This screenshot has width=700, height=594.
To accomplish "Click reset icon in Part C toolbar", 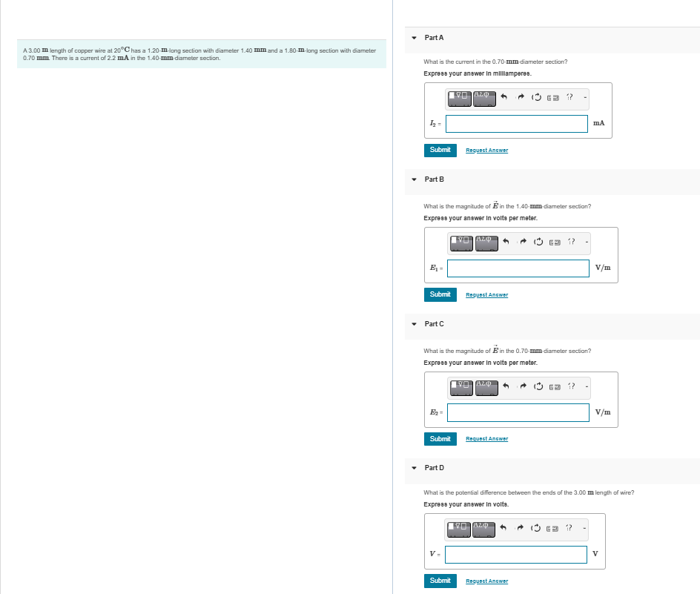I will 539,386.
